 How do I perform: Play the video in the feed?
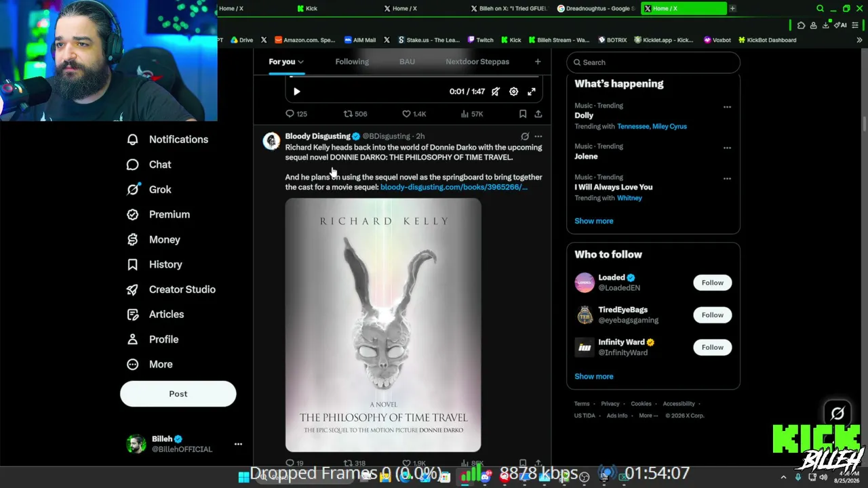[x=296, y=91]
